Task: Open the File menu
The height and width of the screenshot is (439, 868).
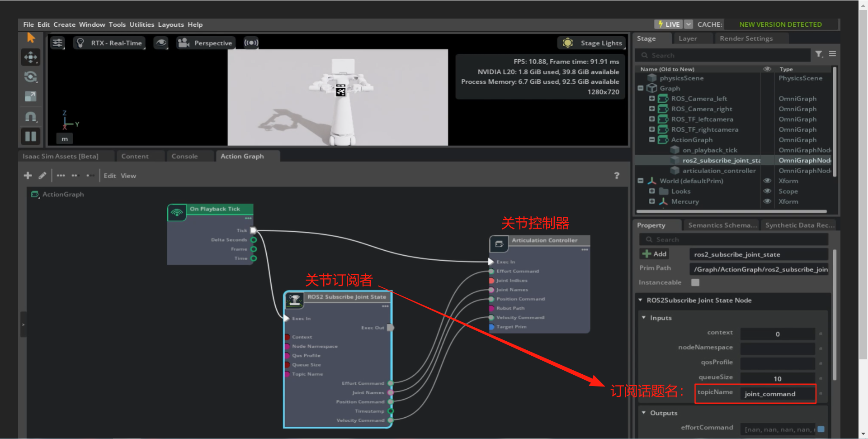Action: tap(28, 24)
